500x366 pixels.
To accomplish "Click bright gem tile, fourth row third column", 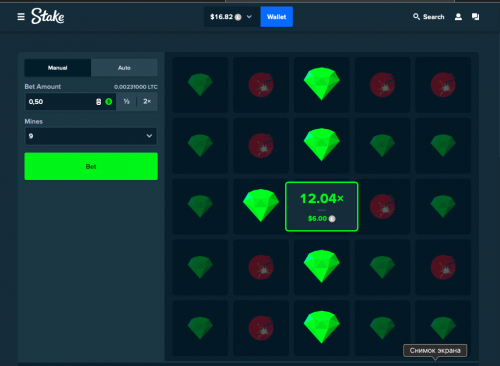I will tap(322, 267).
